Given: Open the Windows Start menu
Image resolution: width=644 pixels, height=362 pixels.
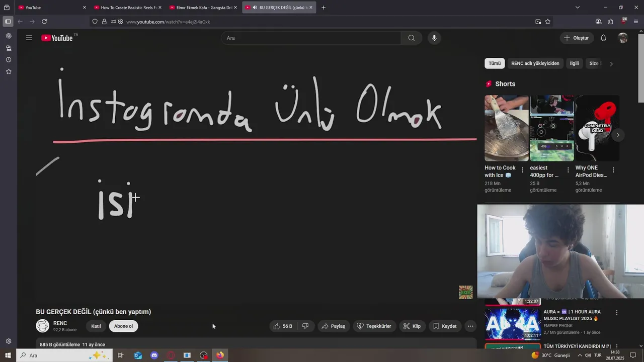Looking at the screenshot, I should point(8,355).
